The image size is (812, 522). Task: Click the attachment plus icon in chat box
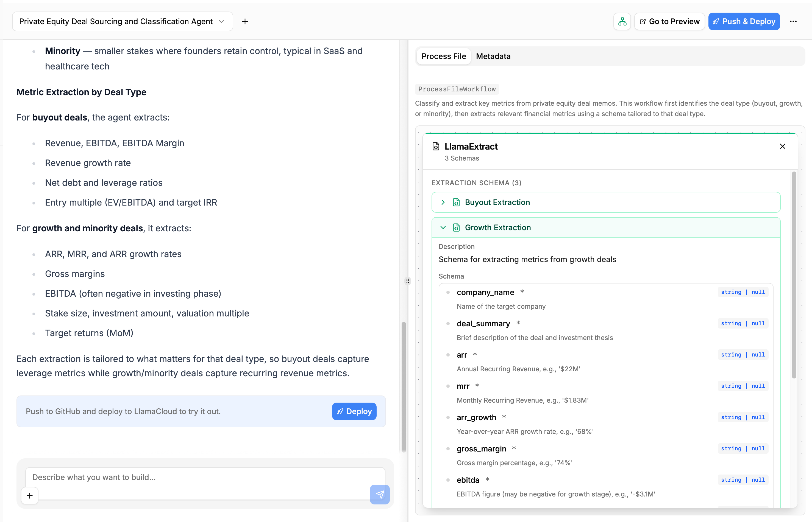[x=30, y=496]
